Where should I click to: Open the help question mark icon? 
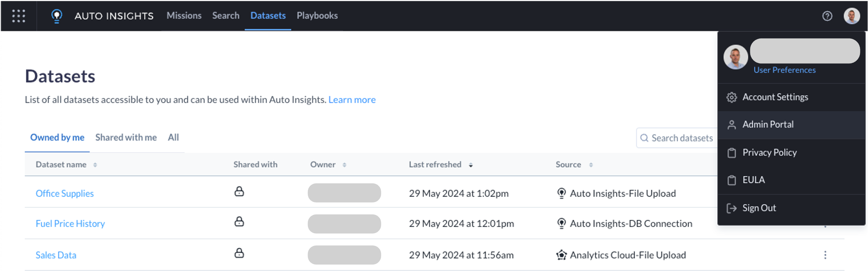point(827,16)
